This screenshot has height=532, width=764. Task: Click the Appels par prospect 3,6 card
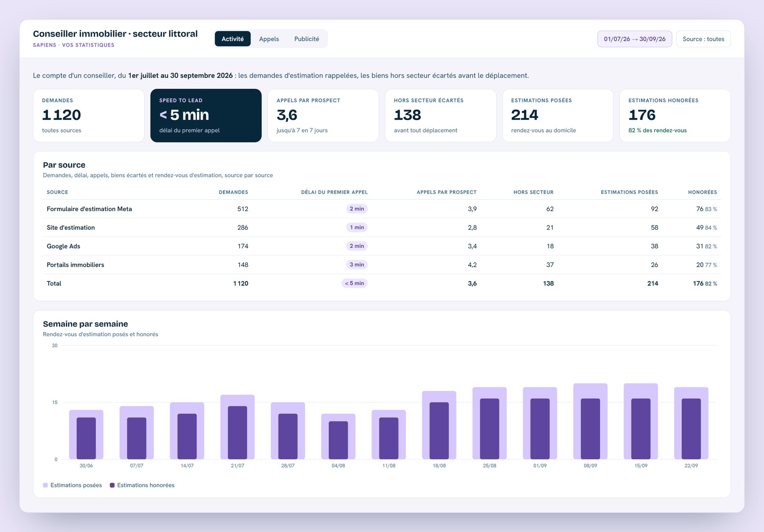(323, 115)
